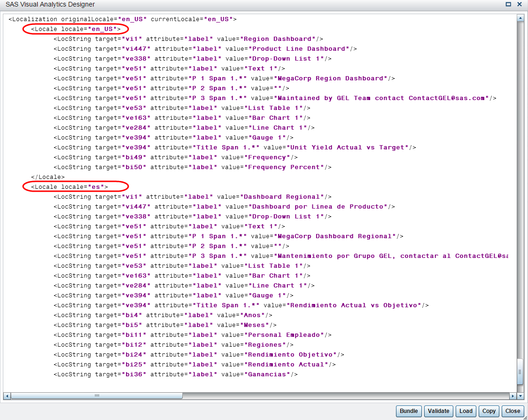Copy the XML using the Copy button
Image resolution: width=528 pixels, height=420 pixels.
point(489,411)
